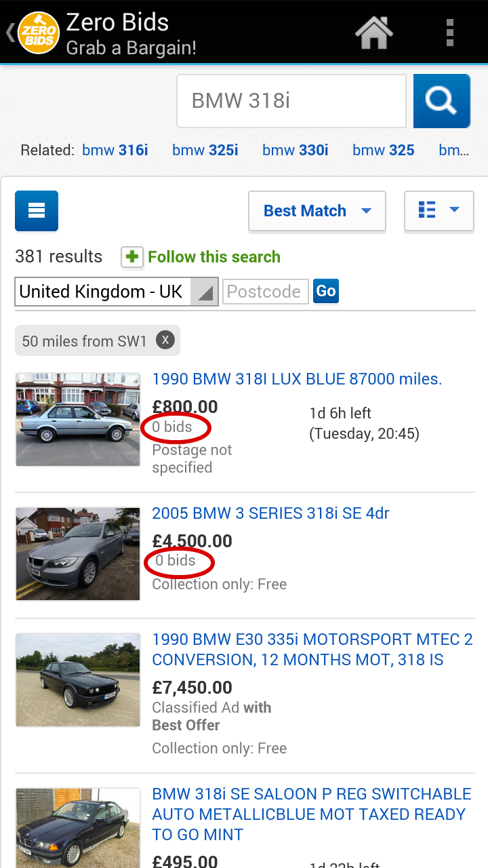This screenshot has height=868, width=488.
Task: Click the BMW 318i search input field
Action: coord(291,100)
